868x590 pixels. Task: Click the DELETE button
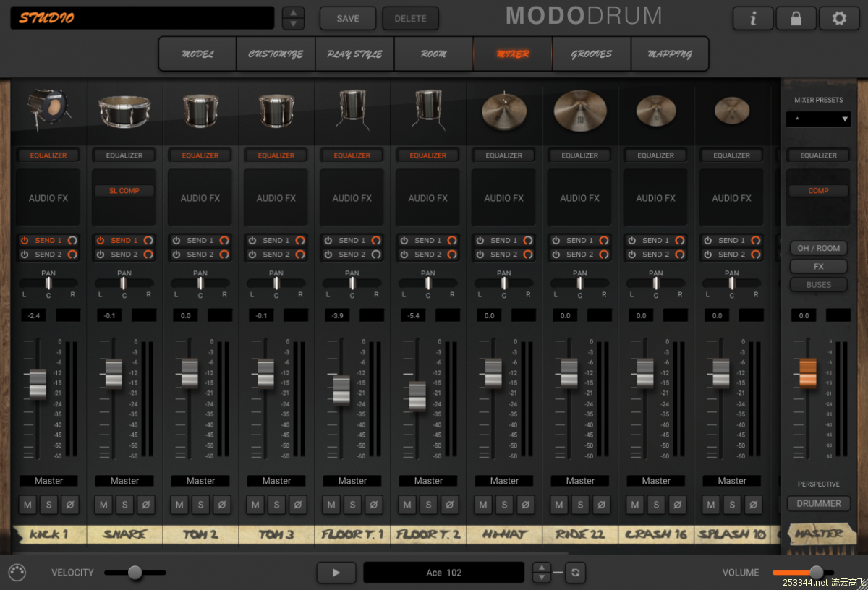point(410,18)
